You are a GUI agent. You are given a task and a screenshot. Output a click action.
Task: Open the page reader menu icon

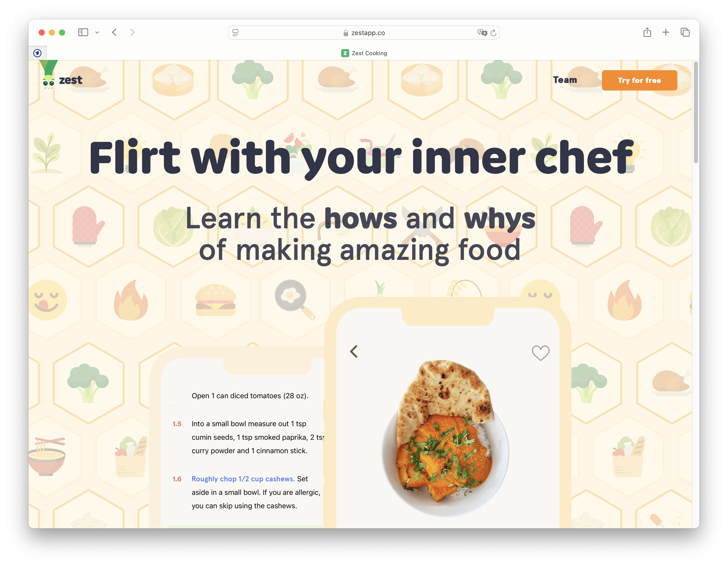[x=236, y=33]
